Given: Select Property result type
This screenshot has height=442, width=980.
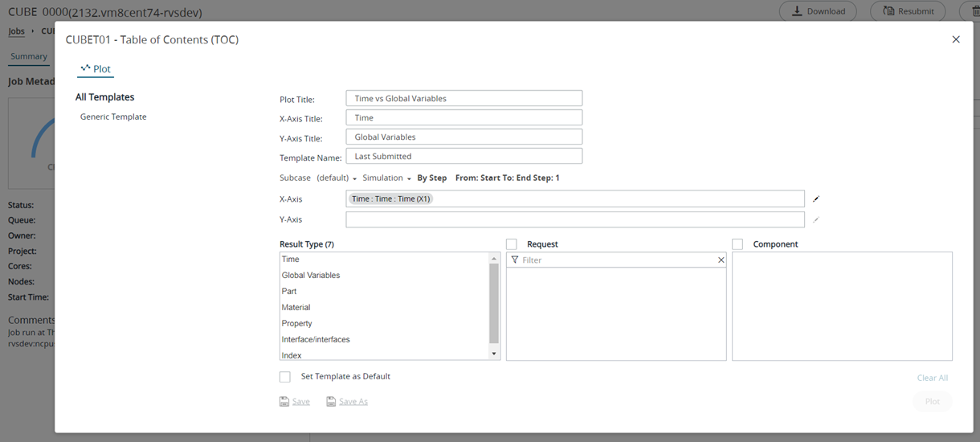Looking at the screenshot, I should (385, 323).
